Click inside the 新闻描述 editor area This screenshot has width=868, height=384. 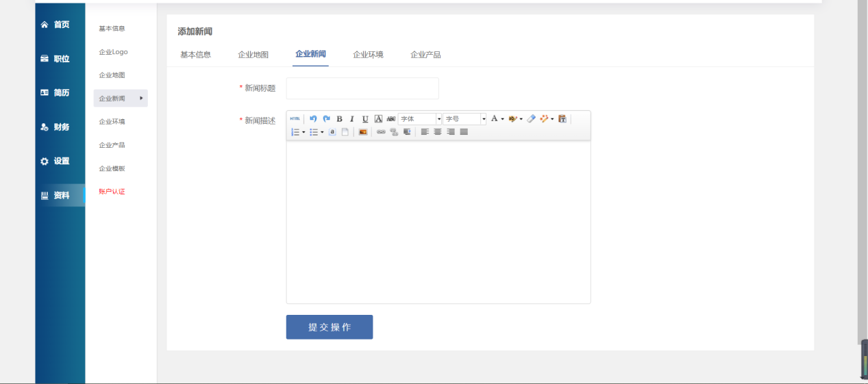click(x=438, y=222)
